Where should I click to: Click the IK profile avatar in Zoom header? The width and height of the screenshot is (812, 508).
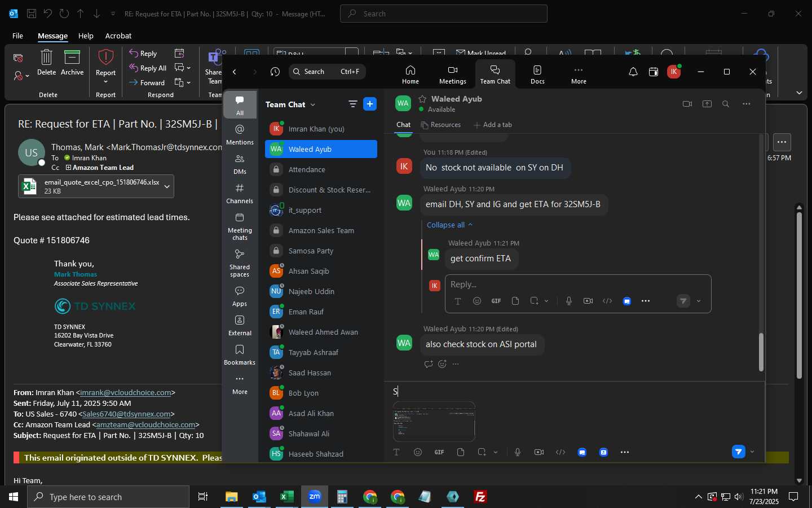tap(674, 72)
